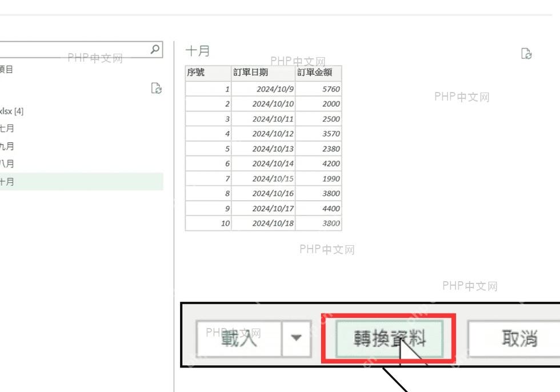Select the 七月 sheet in navigator
The width and height of the screenshot is (560, 392).
tap(7, 128)
